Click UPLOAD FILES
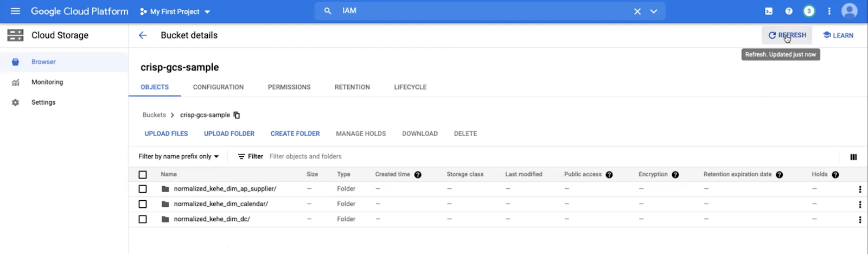The image size is (868, 254). point(166,134)
